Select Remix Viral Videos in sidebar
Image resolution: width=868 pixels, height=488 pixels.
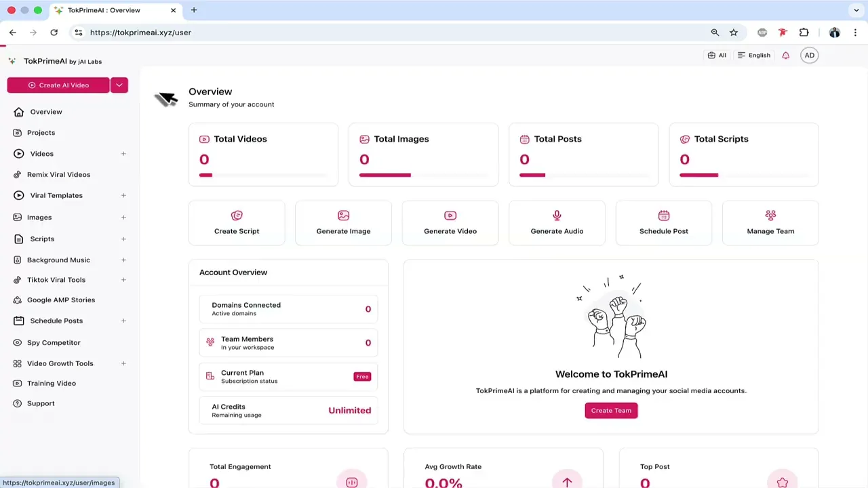pos(58,175)
